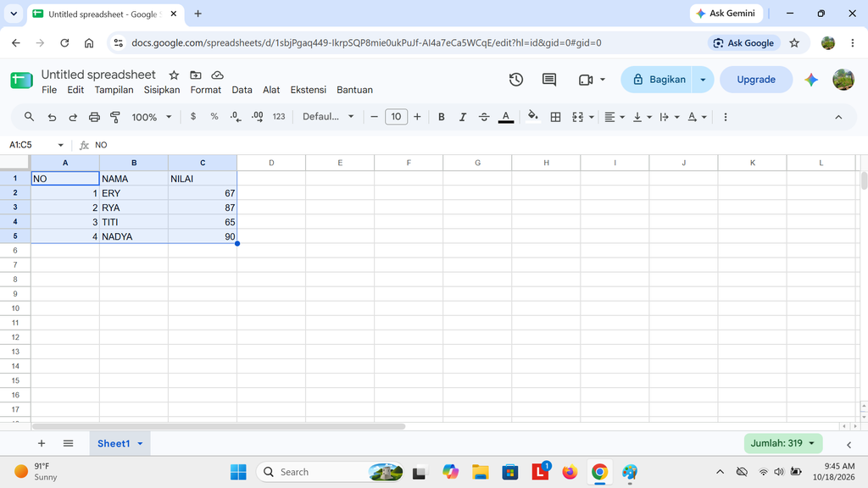This screenshot has height=488, width=868.
Task: Click the font size field
Action: [396, 117]
